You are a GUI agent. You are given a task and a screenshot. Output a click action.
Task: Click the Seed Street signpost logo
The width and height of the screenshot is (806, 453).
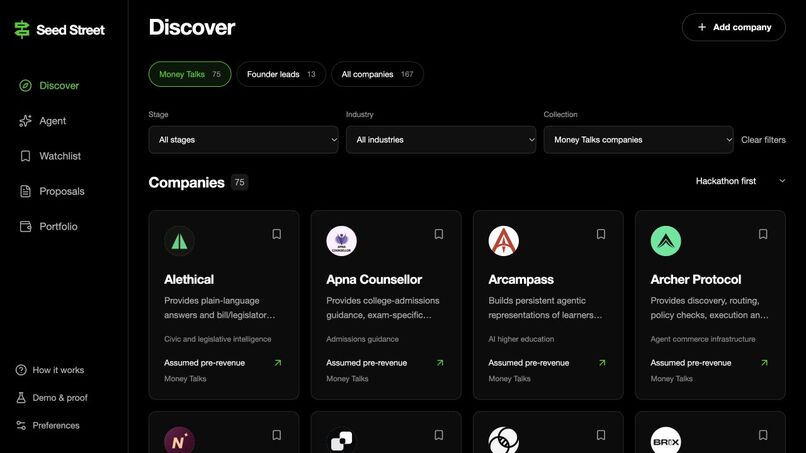22,30
